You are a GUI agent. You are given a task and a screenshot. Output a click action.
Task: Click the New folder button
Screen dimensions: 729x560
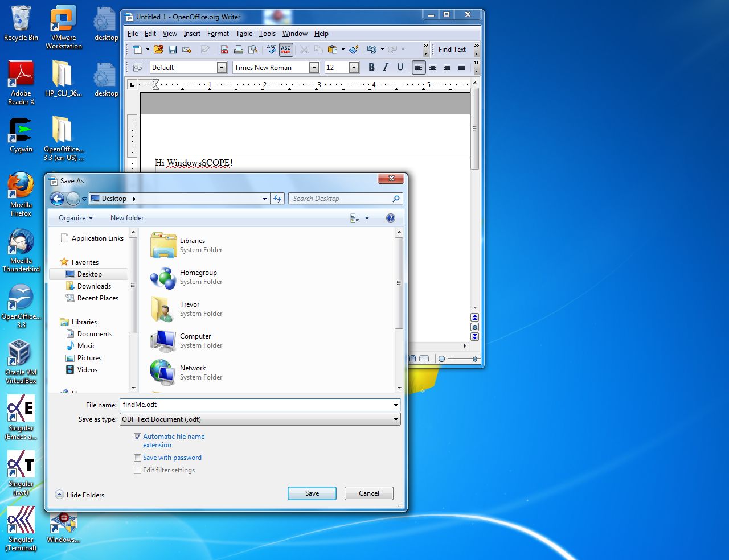coord(127,218)
